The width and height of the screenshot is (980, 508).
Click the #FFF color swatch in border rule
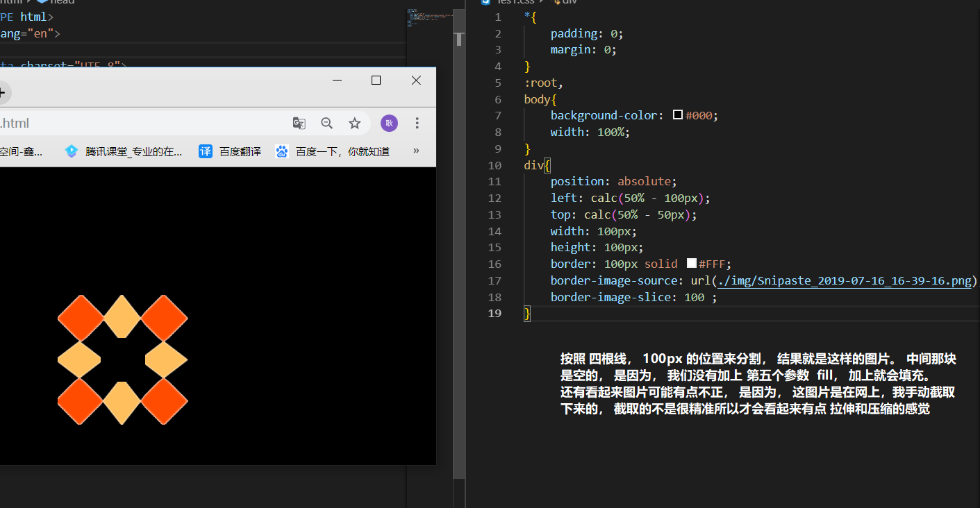[x=691, y=264]
